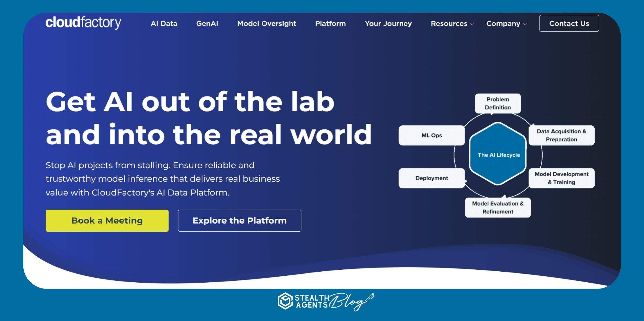The height and width of the screenshot is (321, 644).
Task: Select the Problem Definition lifecycle card
Action: click(498, 103)
